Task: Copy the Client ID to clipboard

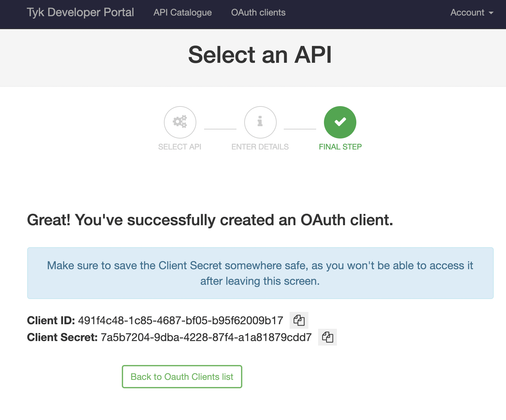Action: pyautogui.click(x=299, y=320)
